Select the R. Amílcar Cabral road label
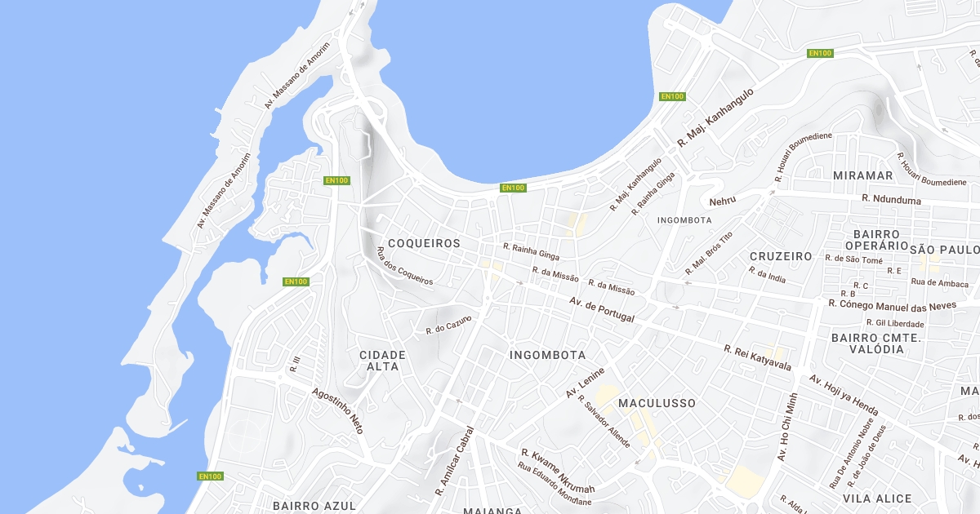980x514 pixels. click(454, 461)
